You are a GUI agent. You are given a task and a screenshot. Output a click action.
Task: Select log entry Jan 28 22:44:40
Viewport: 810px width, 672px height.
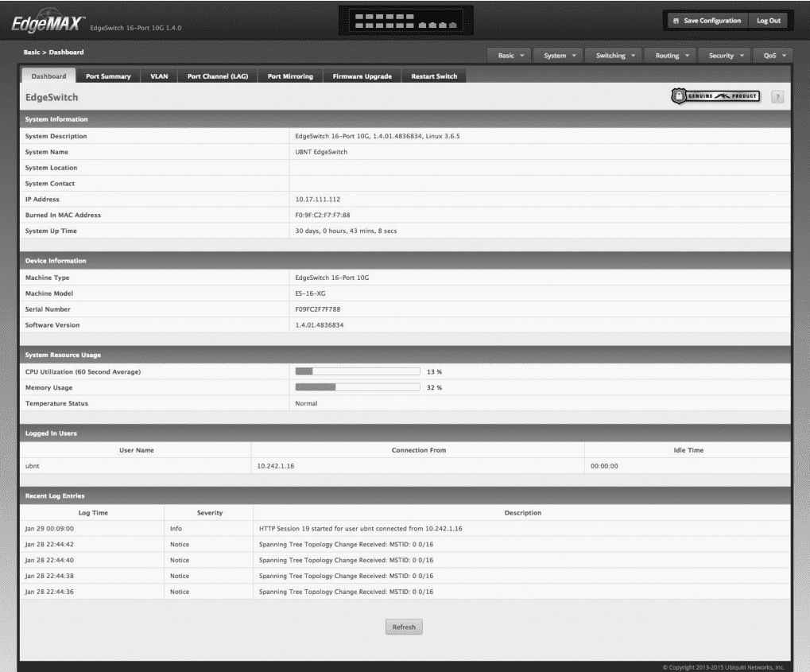click(x=405, y=560)
